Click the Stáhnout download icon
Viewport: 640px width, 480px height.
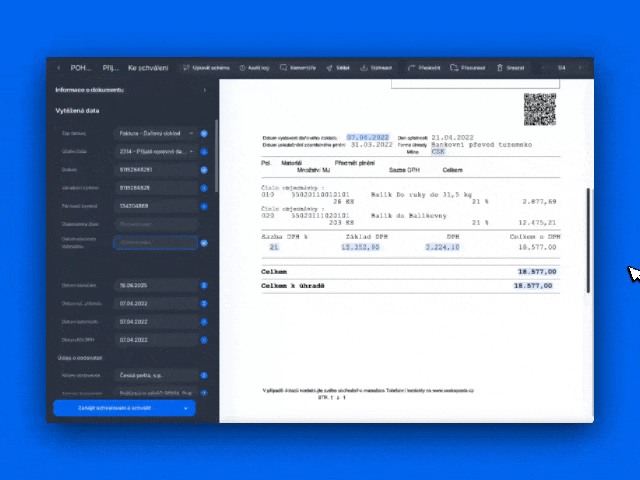[364, 68]
